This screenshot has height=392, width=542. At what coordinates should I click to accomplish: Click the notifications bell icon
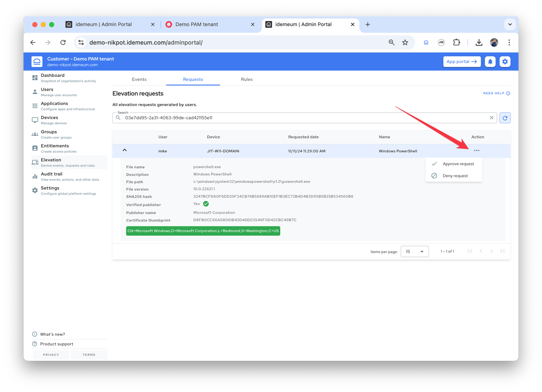490,62
